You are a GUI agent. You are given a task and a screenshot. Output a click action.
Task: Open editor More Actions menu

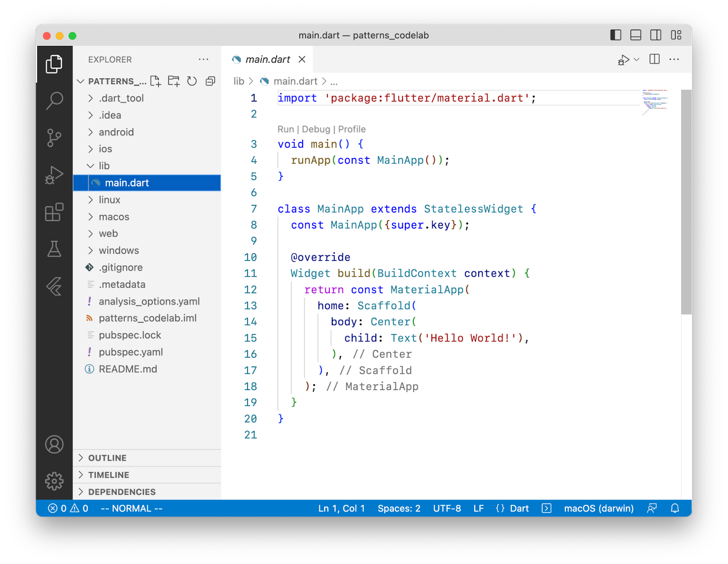[x=674, y=59]
